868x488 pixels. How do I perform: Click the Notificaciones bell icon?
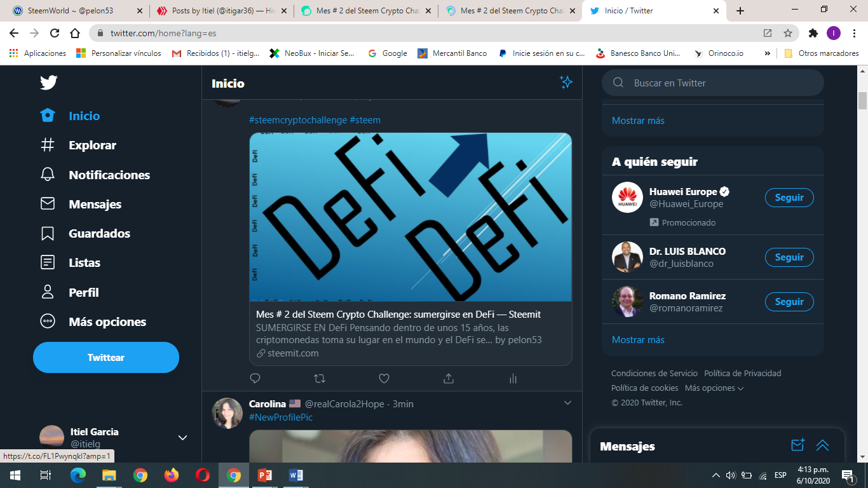tap(48, 175)
